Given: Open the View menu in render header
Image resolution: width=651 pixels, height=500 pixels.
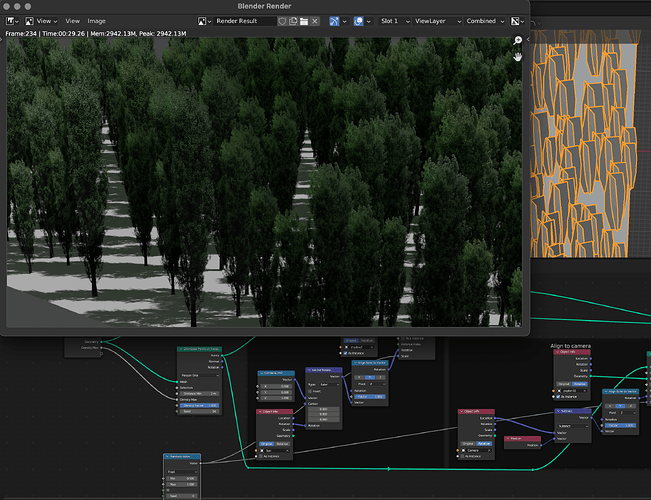Looking at the screenshot, I should pyautogui.click(x=72, y=21).
